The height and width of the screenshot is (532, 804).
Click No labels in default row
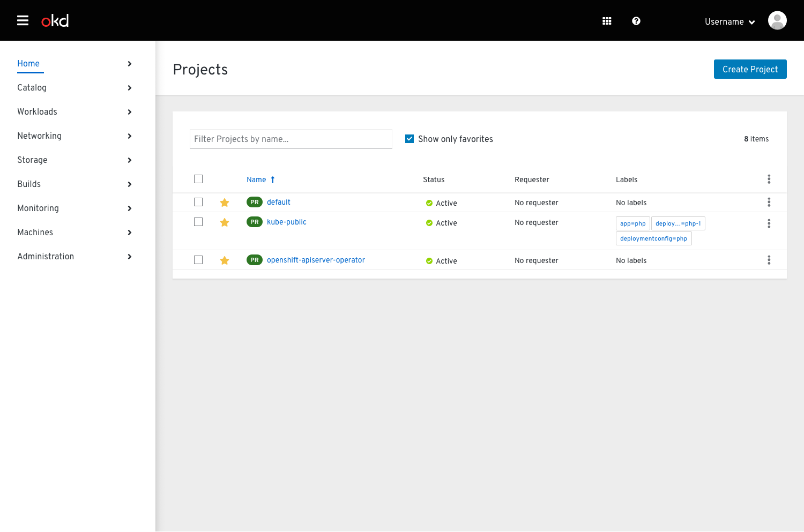(x=631, y=203)
